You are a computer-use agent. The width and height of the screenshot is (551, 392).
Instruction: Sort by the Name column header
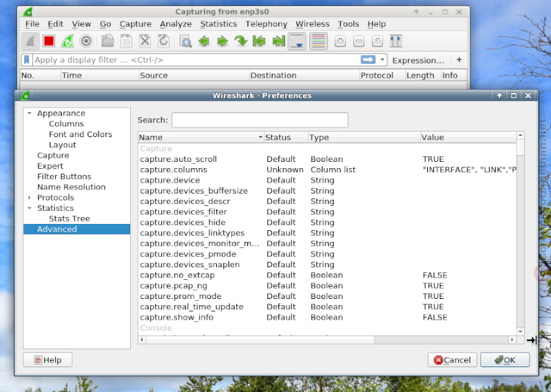pyautogui.click(x=200, y=138)
